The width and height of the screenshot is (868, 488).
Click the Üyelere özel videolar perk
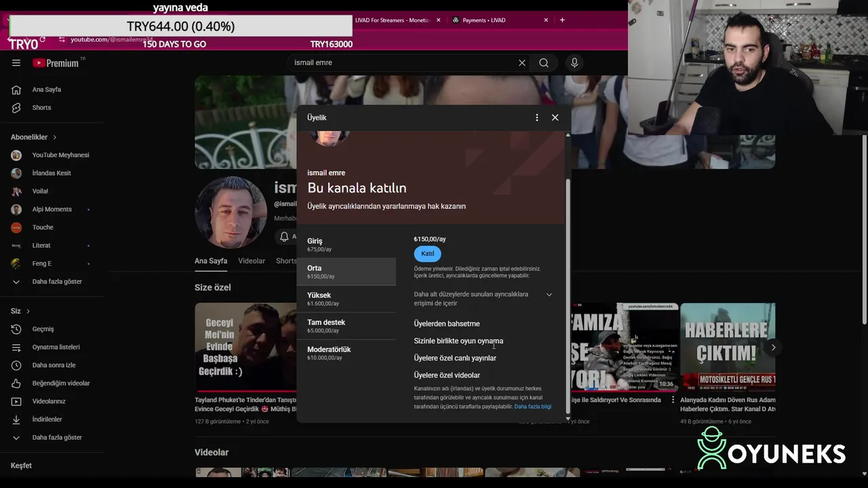(447, 375)
